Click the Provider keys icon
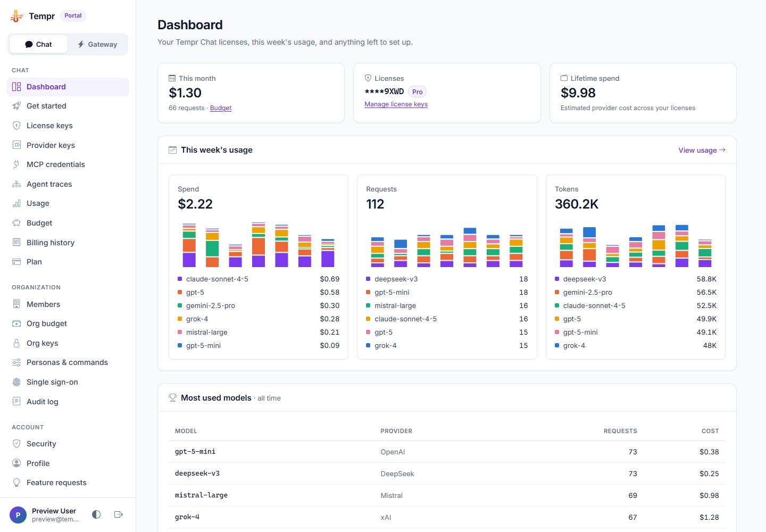 click(x=16, y=145)
